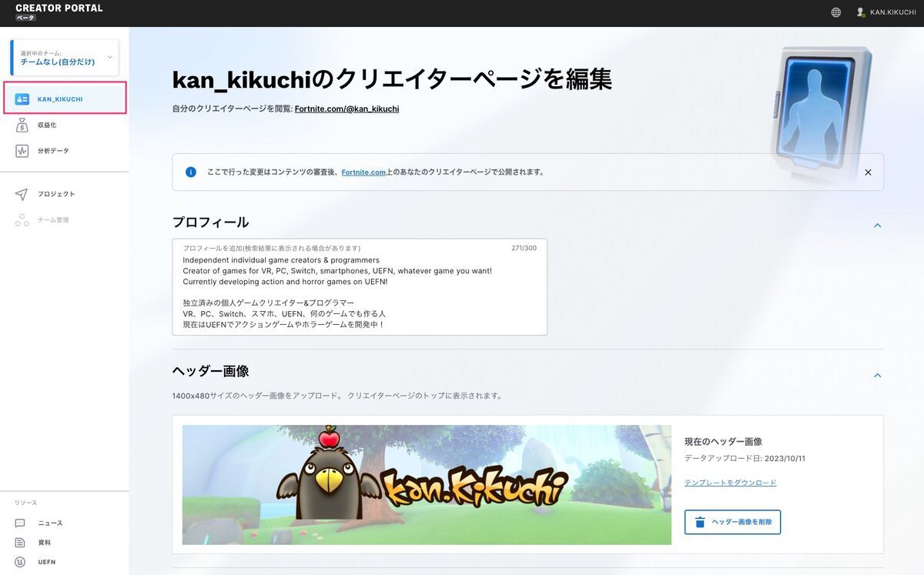This screenshot has height=575, width=924.
Task: Click the paper plane project icon
Action: tap(22, 194)
